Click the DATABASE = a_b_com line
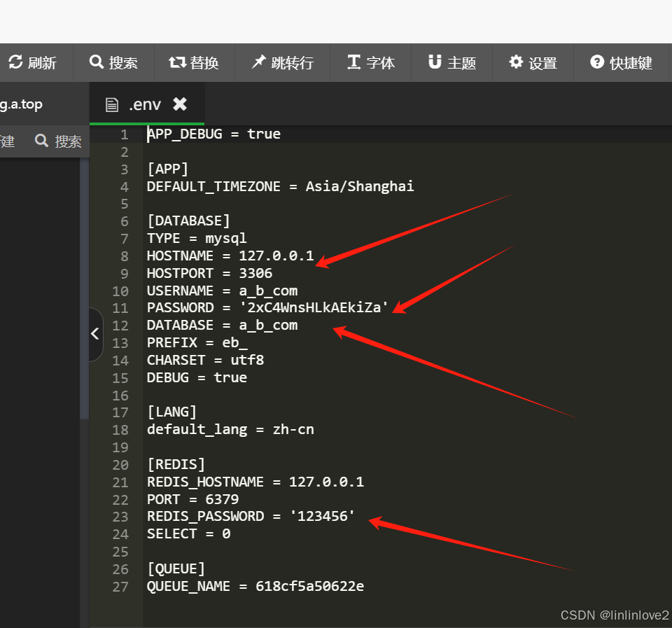 pos(223,325)
